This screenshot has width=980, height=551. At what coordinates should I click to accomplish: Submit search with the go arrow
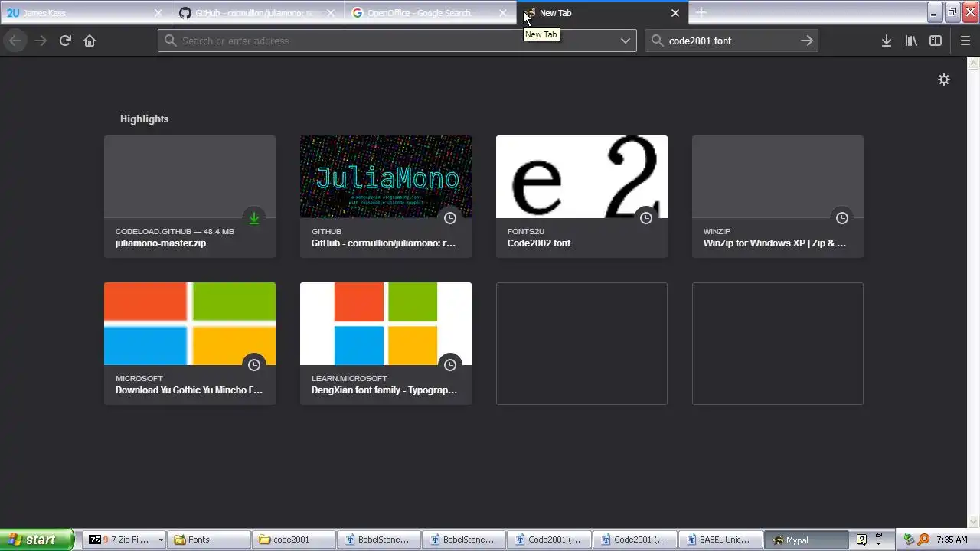click(x=806, y=41)
